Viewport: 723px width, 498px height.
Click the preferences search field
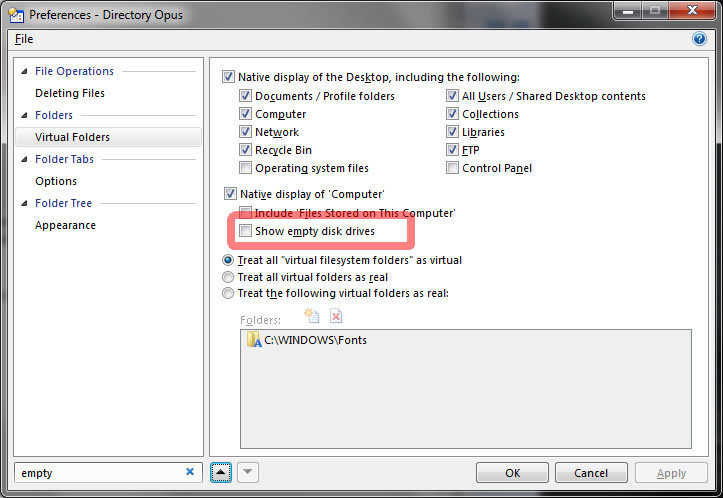(98, 472)
